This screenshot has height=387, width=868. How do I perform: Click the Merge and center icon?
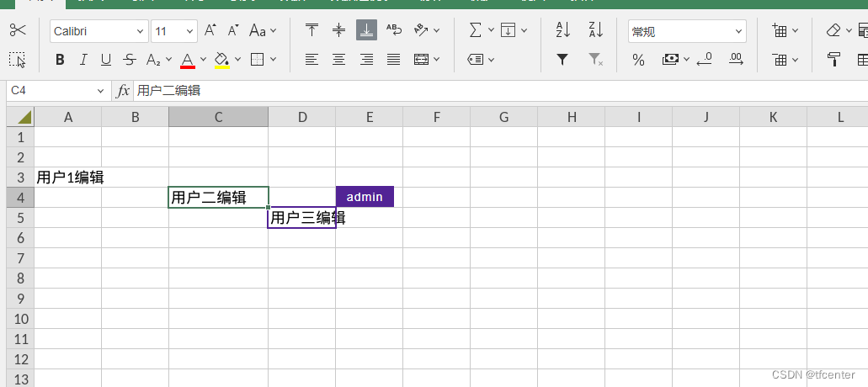click(421, 59)
